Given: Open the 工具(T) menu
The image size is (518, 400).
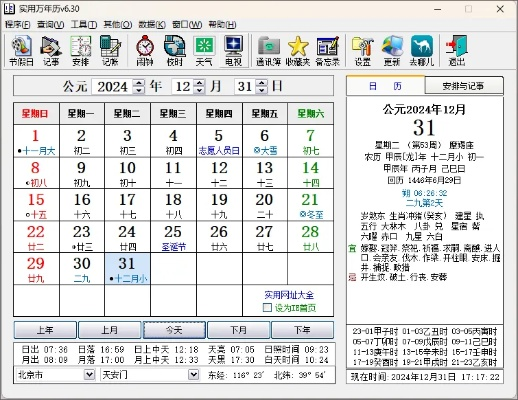Looking at the screenshot, I should coord(84,24).
